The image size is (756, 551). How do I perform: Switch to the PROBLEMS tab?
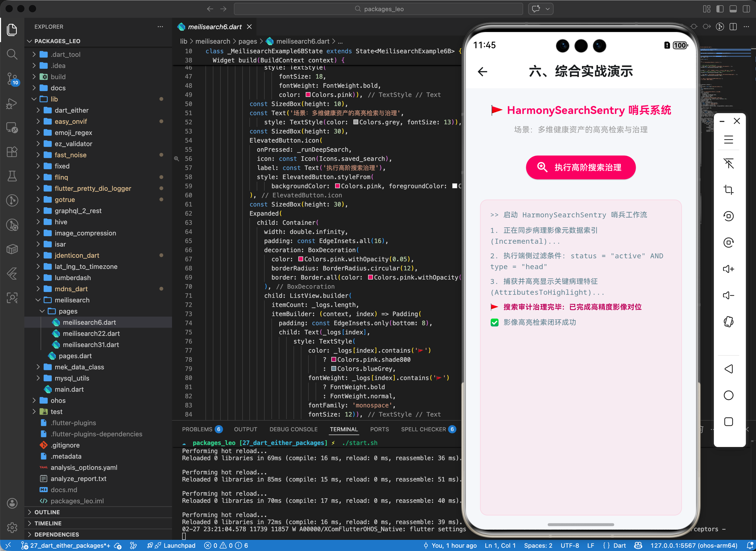pos(197,429)
